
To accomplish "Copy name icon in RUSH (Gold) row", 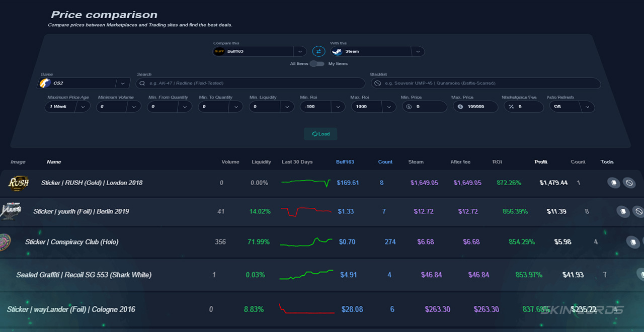I will coord(613,183).
